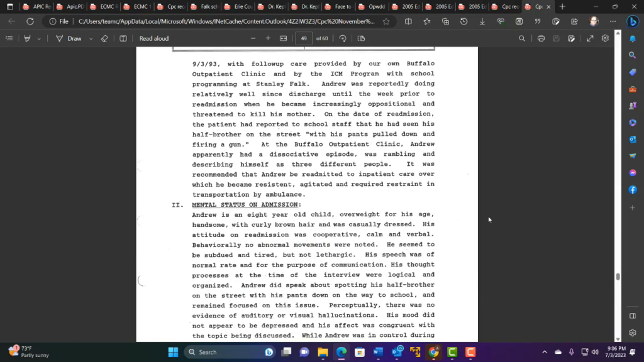The height and width of the screenshot is (362, 644).
Task: Click the Save as icon
Action: coord(571,38)
